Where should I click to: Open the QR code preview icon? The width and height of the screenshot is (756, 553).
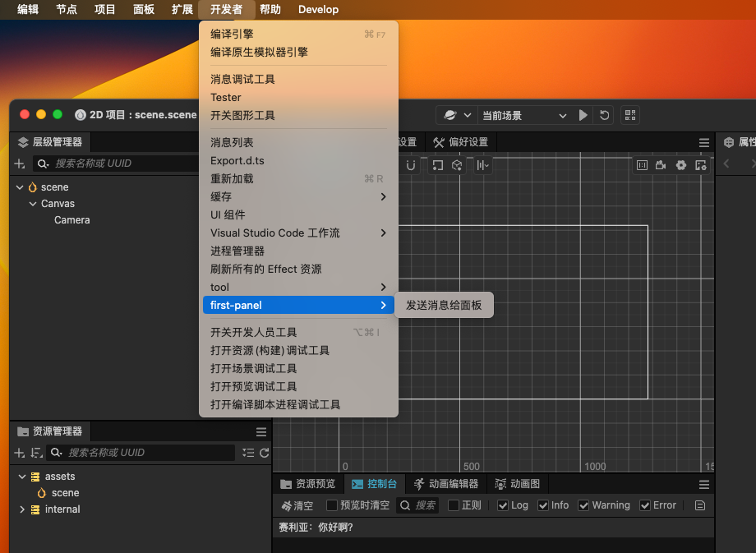click(x=630, y=115)
